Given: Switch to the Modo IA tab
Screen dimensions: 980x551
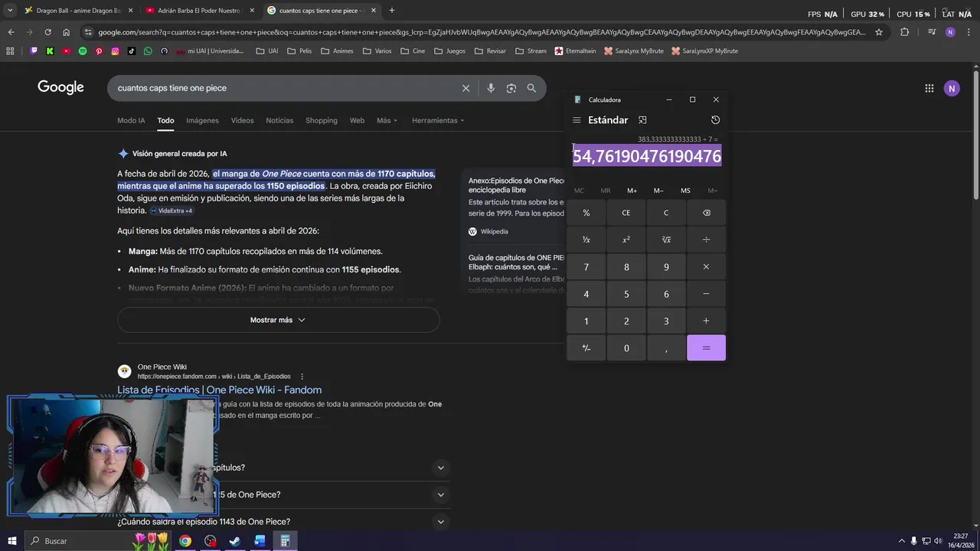Looking at the screenshot, I should tap(131, 120).
